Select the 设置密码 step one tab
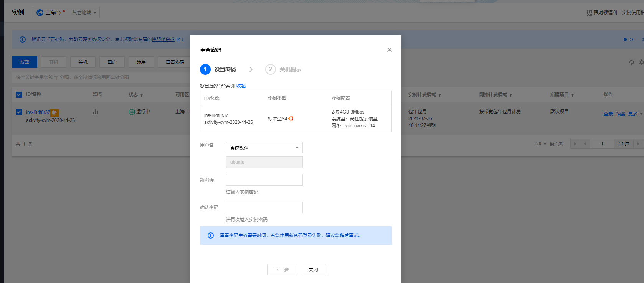The height and width of the screenshot is (283, 644). click(218, 69)
